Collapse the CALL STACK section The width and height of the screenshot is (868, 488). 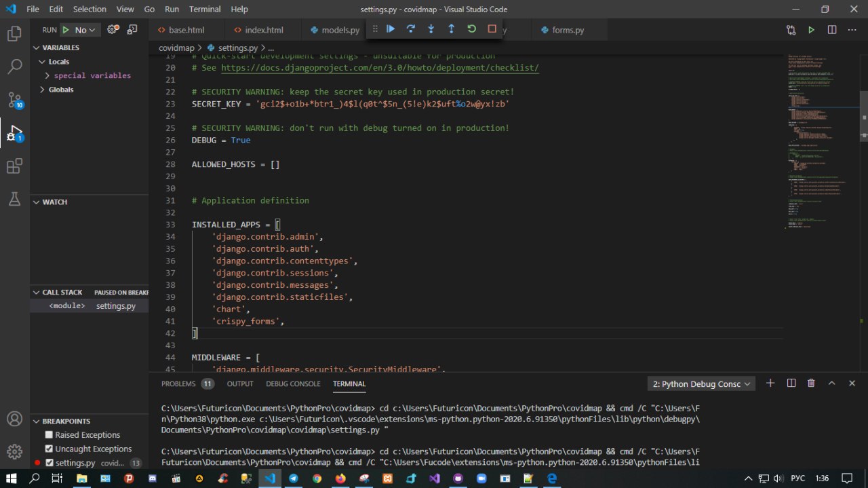[x=89, y=293]
